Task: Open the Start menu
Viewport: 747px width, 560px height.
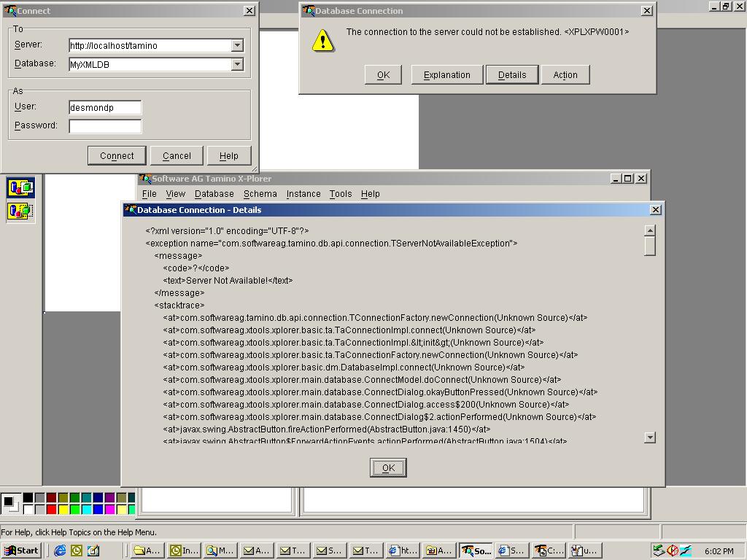Action: click(21, 551)
